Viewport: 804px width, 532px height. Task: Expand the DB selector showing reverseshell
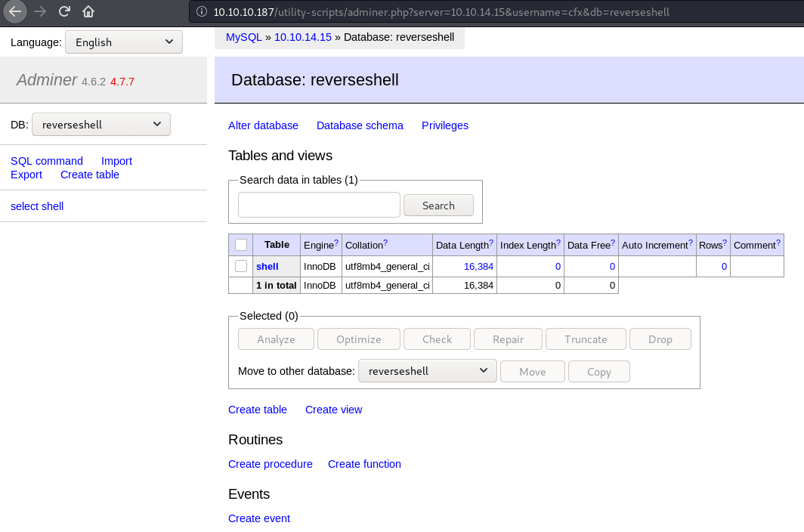101,125
